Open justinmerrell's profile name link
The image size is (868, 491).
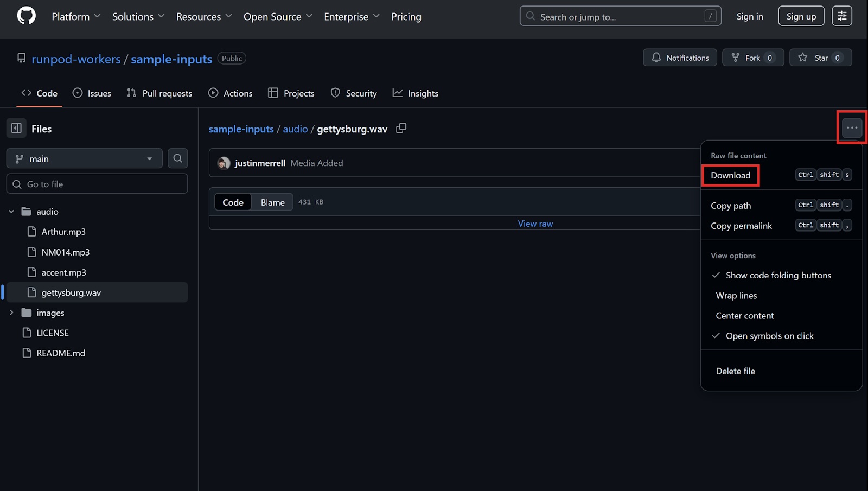[x=260, y=163]
